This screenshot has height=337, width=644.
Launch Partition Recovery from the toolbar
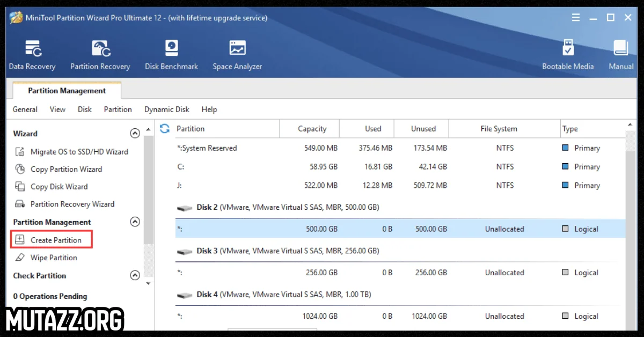(x=100, y=54)
